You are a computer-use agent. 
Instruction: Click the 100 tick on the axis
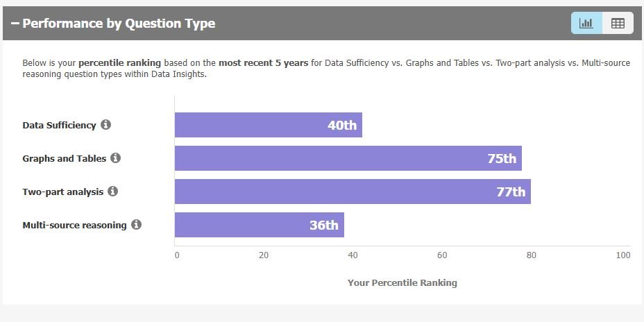(x=622, y=255)
